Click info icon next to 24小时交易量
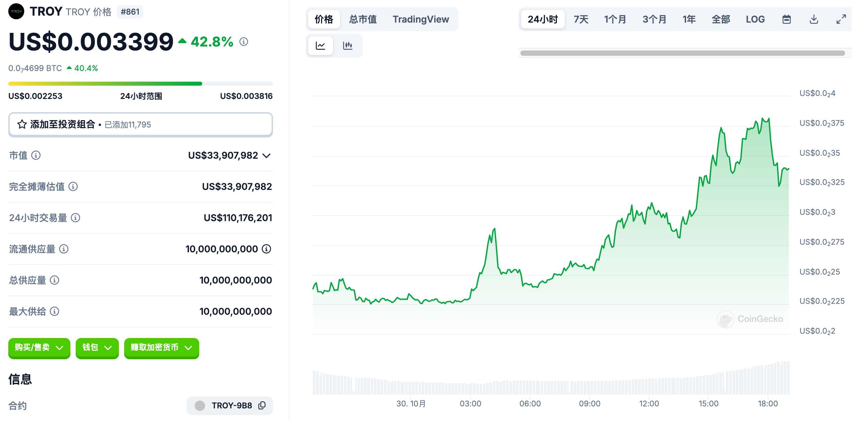Screen dimensions: 868x421 [x=75, y=217]
